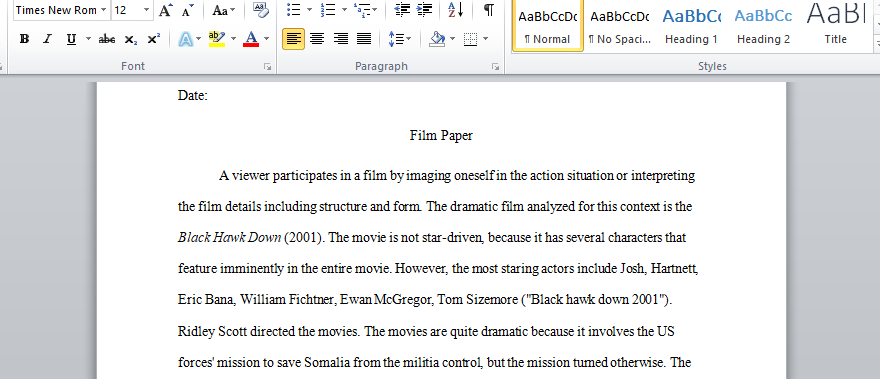880x379 pixels.
Task: Align text right
Action: [x=341, y=39]
